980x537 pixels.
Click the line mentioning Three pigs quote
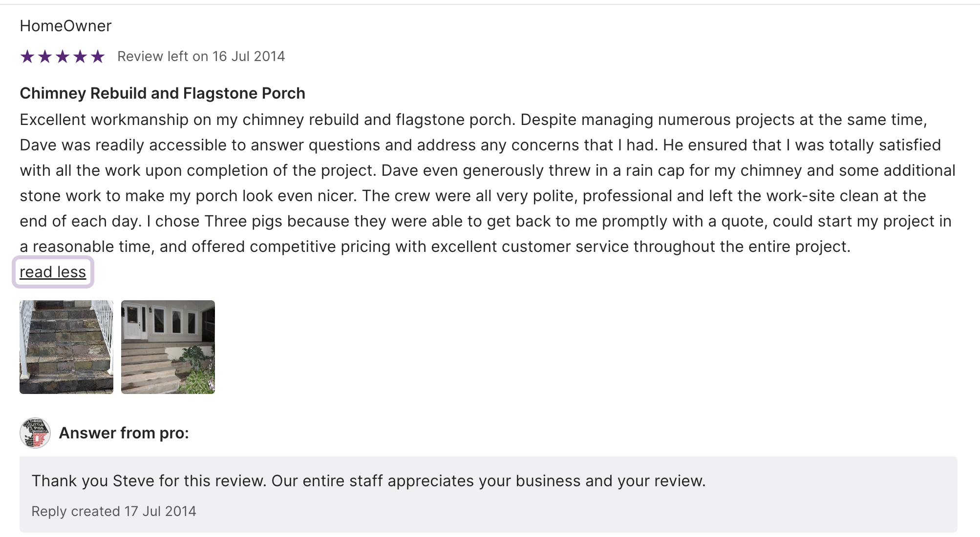click(485, 221)
